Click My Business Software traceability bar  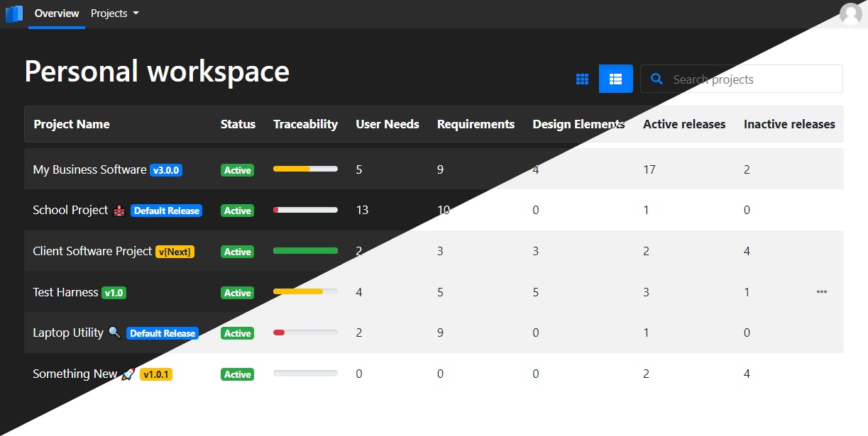305,169
